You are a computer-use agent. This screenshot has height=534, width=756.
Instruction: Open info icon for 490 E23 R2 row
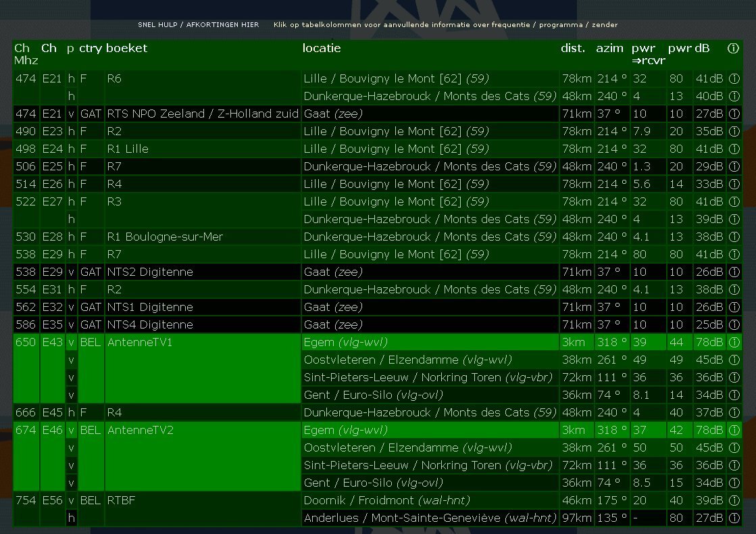point(734,131)
